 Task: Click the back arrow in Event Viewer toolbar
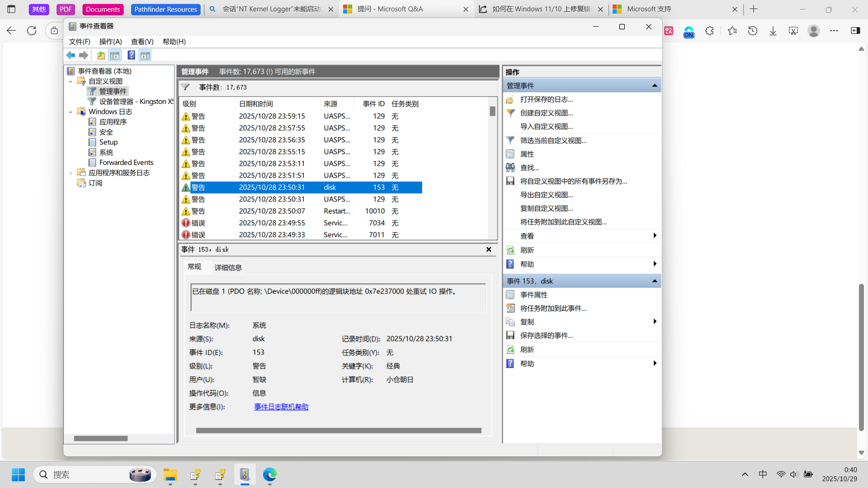click(71, 55)
